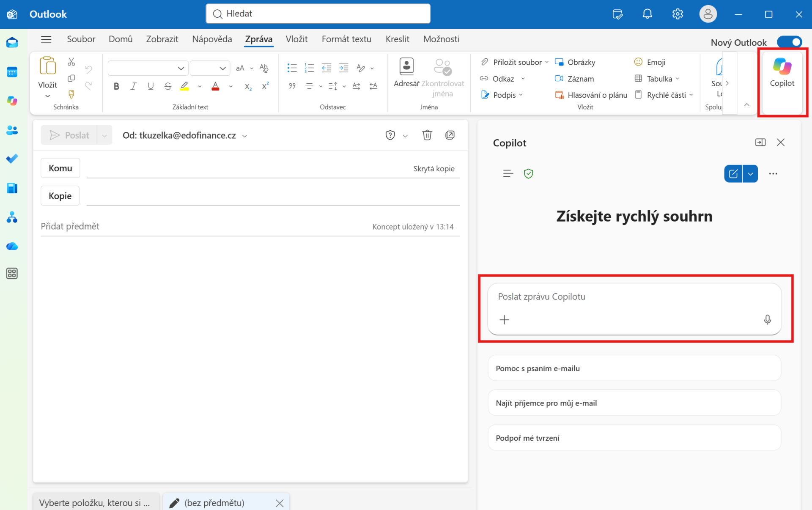The width and height of the screenshot is (812, 510).
Task: Toggle underline formatting
Action: pyautogui.click(x=151, y=86)
